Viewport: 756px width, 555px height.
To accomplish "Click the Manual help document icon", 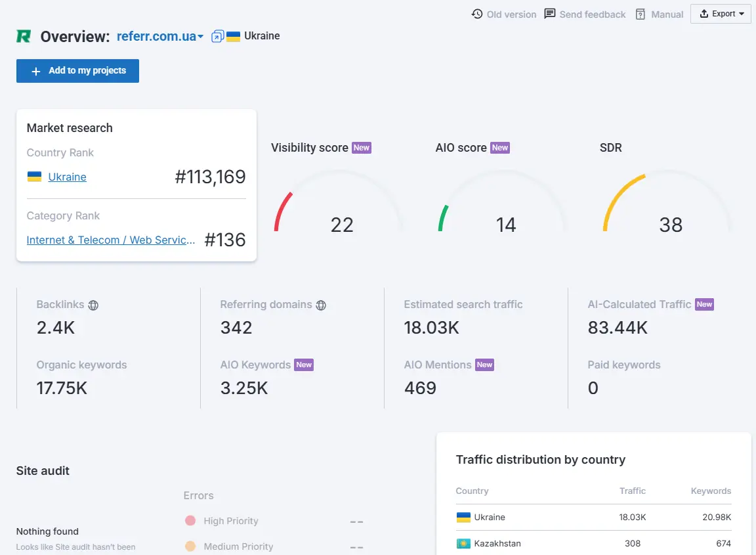I will tap(640, 14).
